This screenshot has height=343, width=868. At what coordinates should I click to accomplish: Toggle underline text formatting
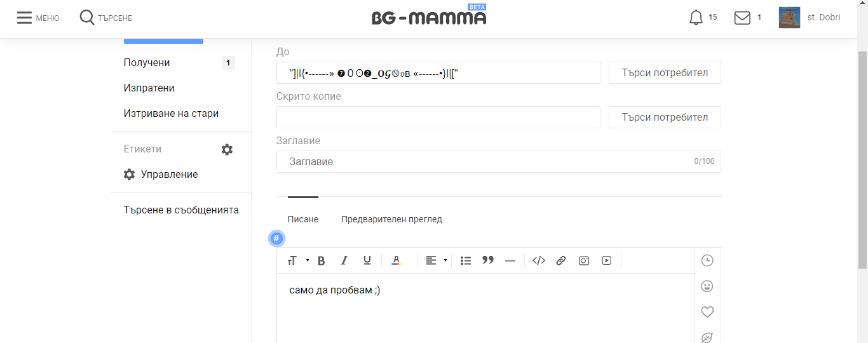point(367,260)
